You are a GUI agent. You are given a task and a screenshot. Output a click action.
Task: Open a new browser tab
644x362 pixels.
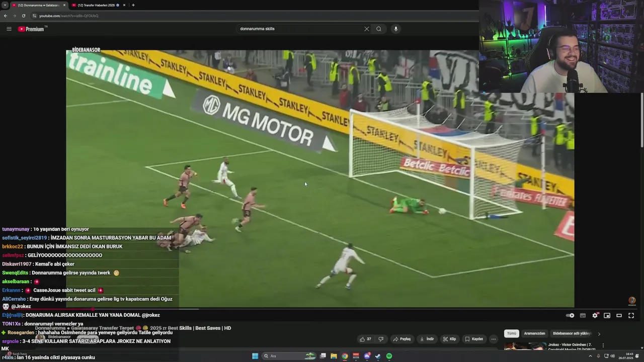133,5
